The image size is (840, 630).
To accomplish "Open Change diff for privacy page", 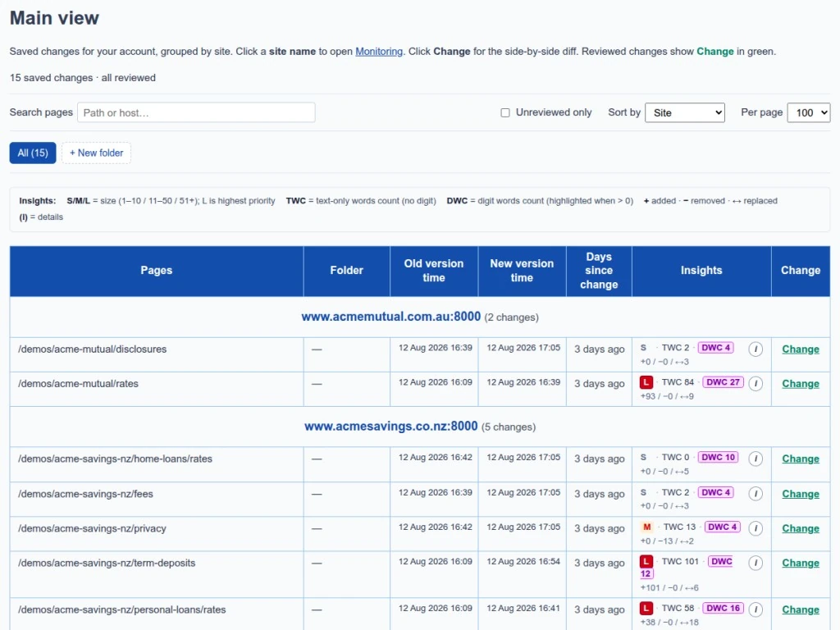I will coord(801,528).
